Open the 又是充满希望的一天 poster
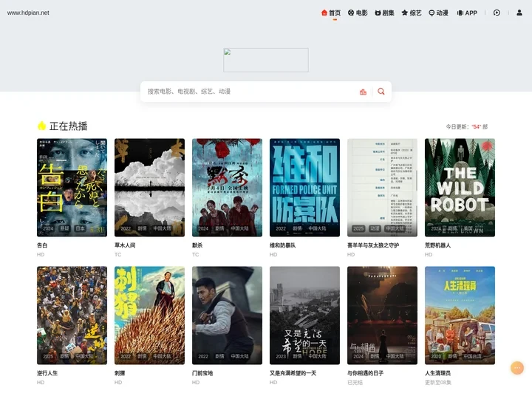 [x=304, y=316]
